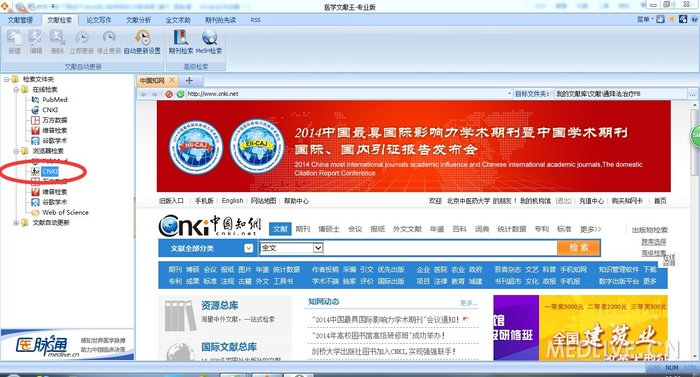Go forward with browser forward arrow
The height and width of the screenshot is (377, 700).
(154, 94)
